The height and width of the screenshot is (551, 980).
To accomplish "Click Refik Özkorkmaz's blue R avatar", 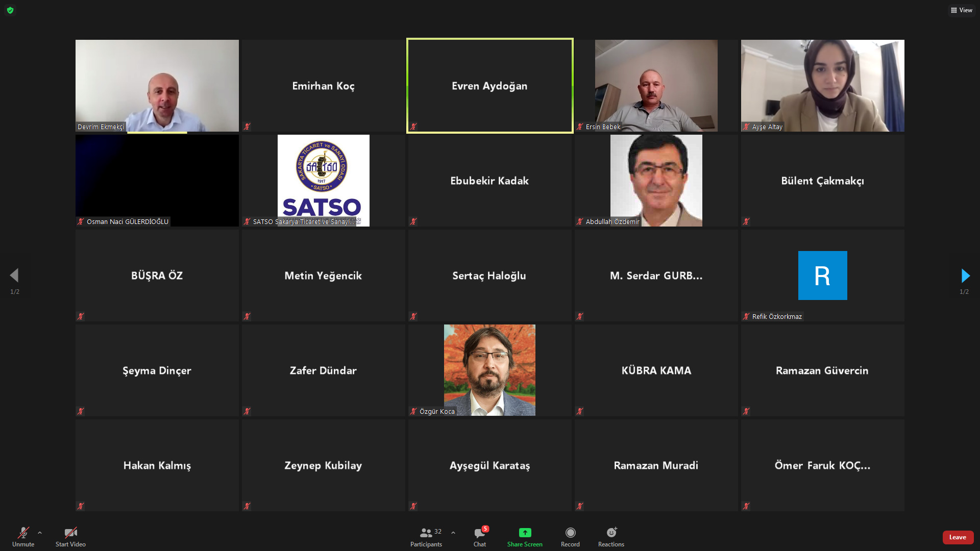I will [x=822, y=275].
